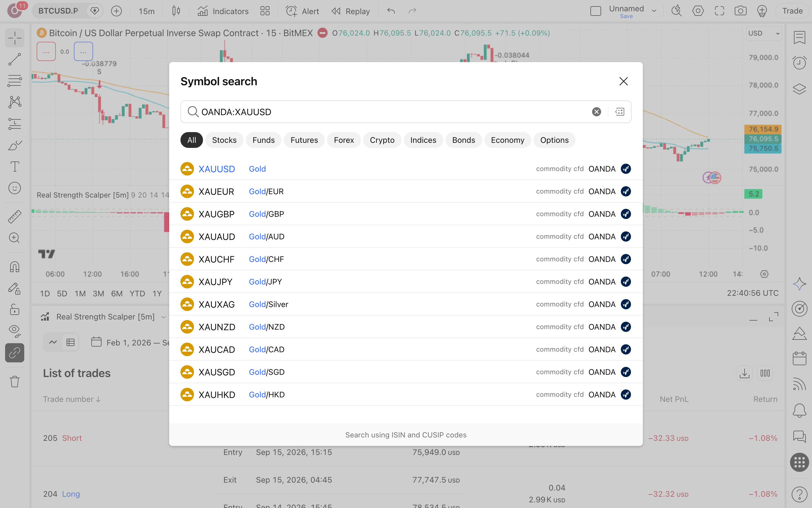Select the Crypto filter tab
The width and height of the screenshot is (812, 508).
point(382,140)
